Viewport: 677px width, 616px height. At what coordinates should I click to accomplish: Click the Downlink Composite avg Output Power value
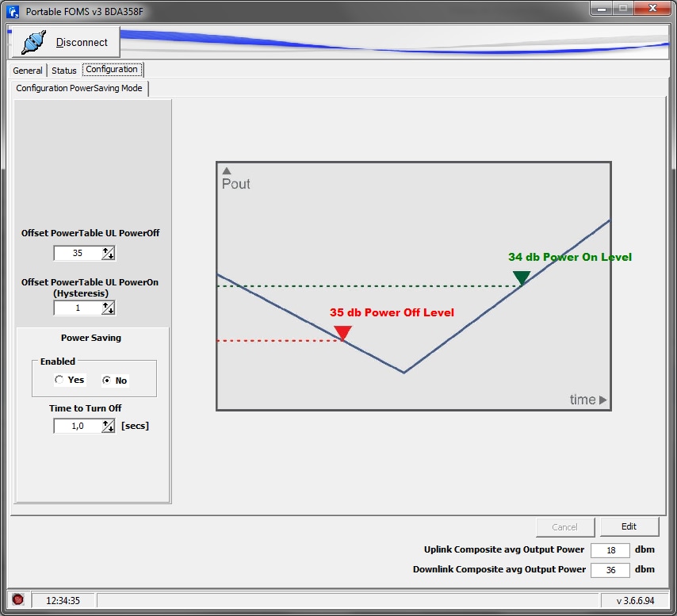(x=610, y=570)
